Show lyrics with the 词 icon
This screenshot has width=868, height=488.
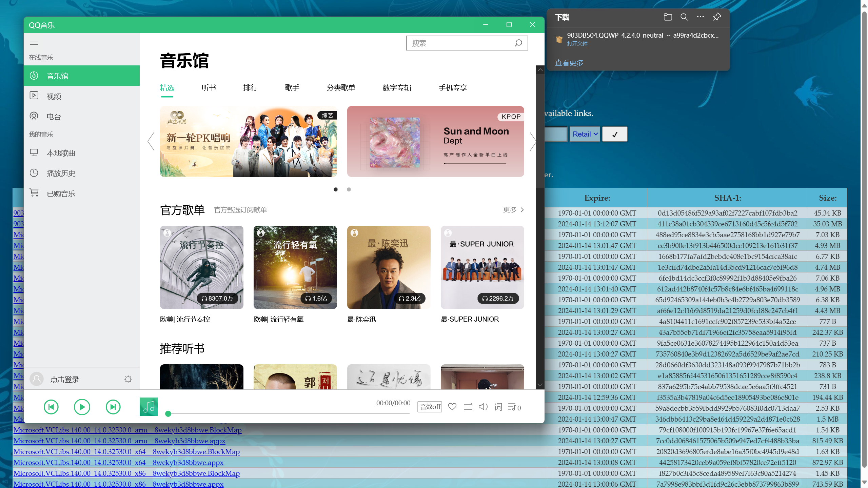(x=498, y=407)
